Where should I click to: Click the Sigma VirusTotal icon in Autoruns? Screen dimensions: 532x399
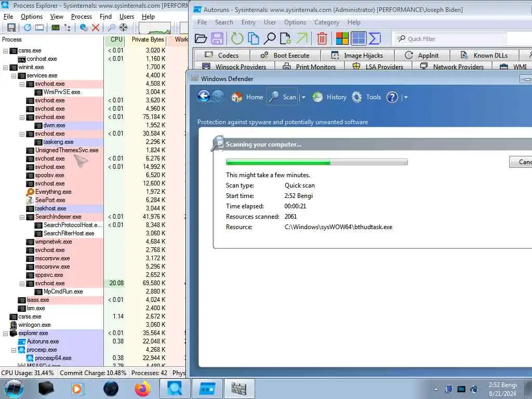(x=375, y=38)
